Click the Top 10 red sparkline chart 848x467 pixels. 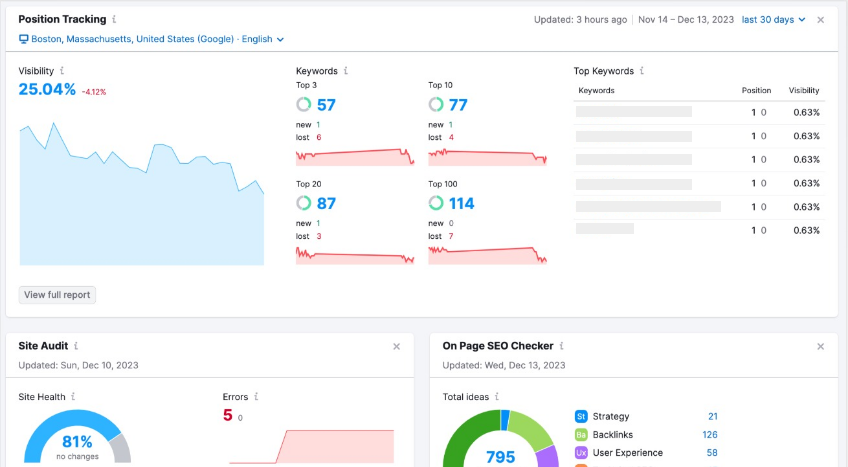(487, 157)
